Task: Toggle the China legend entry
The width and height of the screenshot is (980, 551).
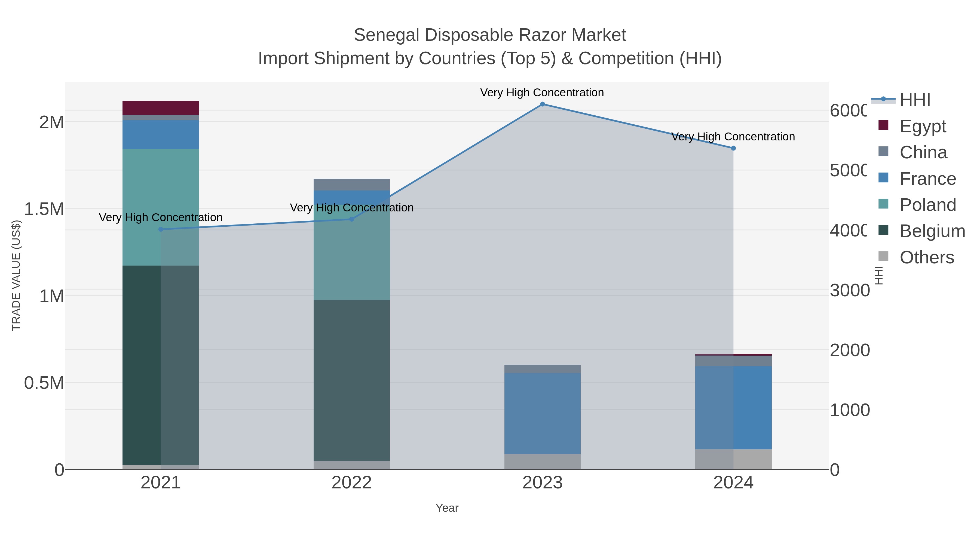Action: (x=913, y=152)
